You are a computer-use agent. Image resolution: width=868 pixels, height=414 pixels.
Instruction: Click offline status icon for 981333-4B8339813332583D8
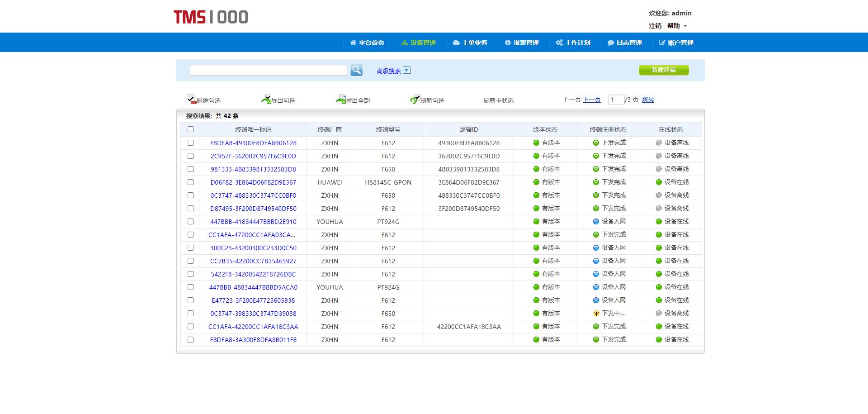pyautogui.click(x=659, y=169)
